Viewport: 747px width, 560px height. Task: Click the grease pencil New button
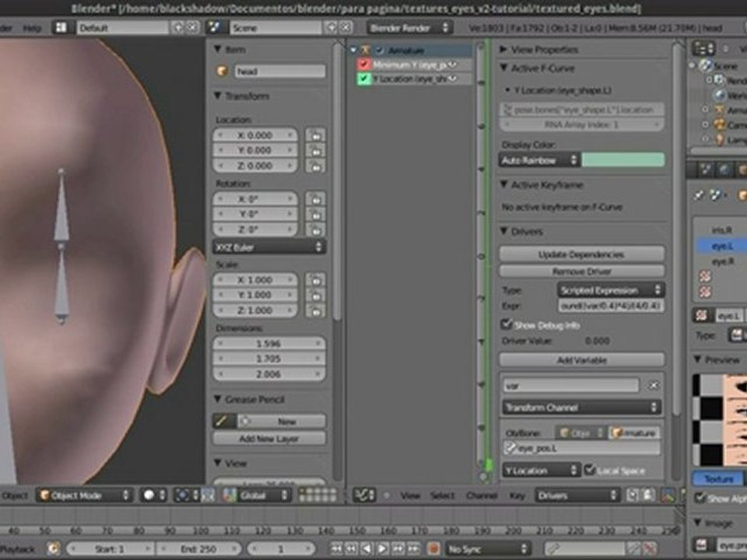[281, 421]
